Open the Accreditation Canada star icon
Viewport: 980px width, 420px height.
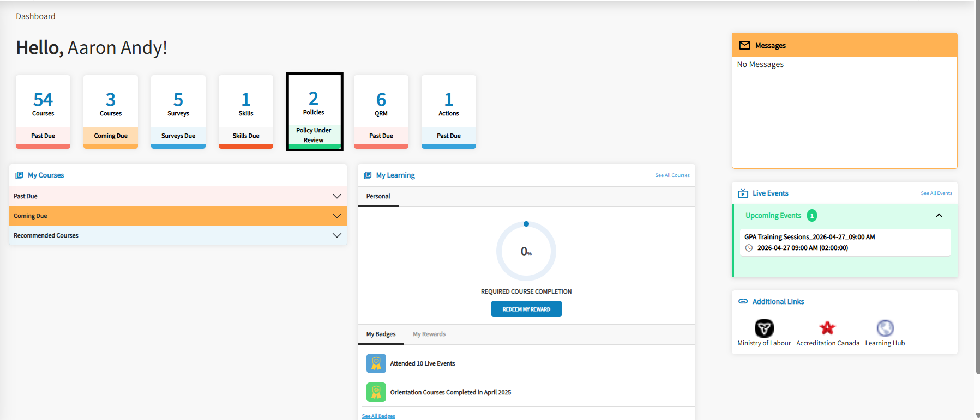[827, 328]
